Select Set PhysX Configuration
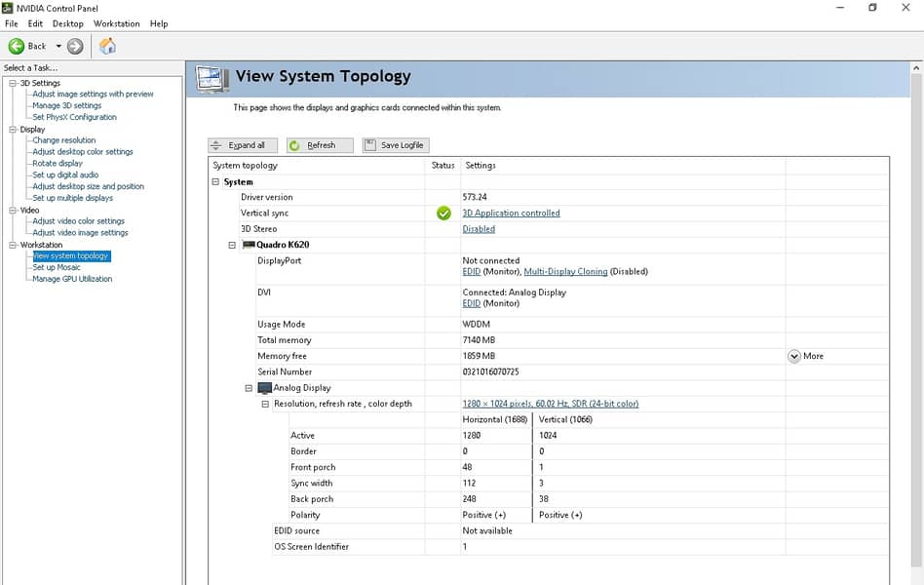Image resolution: width=924 pixels, height=585 pixels. (74, 117)
